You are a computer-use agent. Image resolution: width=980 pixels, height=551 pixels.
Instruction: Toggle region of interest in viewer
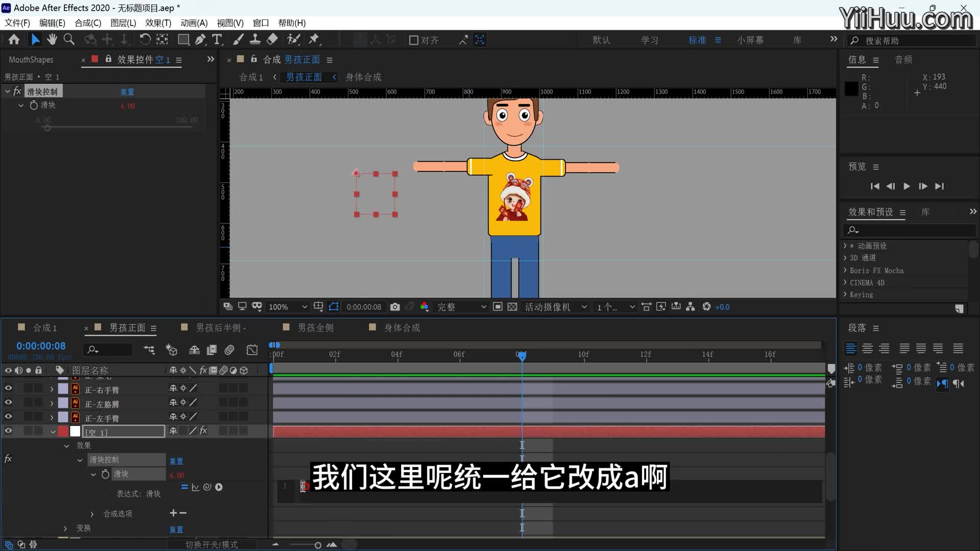coord(498,307)
